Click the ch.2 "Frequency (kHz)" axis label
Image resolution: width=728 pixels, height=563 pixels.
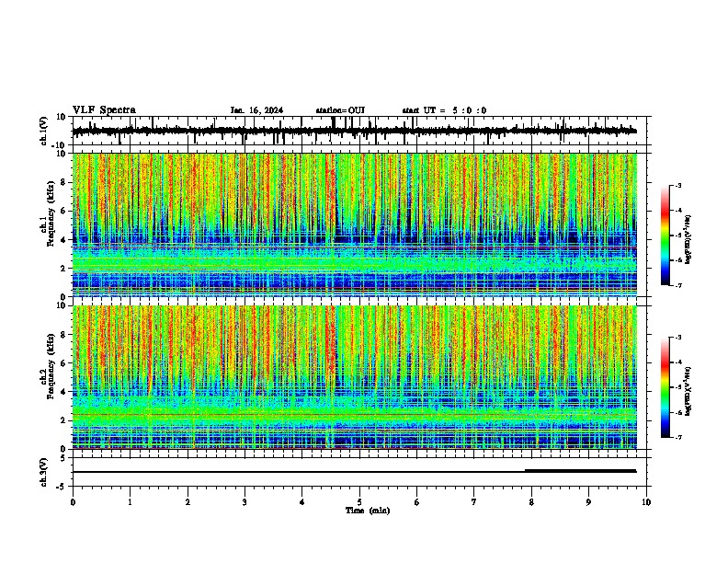(51, 366)
